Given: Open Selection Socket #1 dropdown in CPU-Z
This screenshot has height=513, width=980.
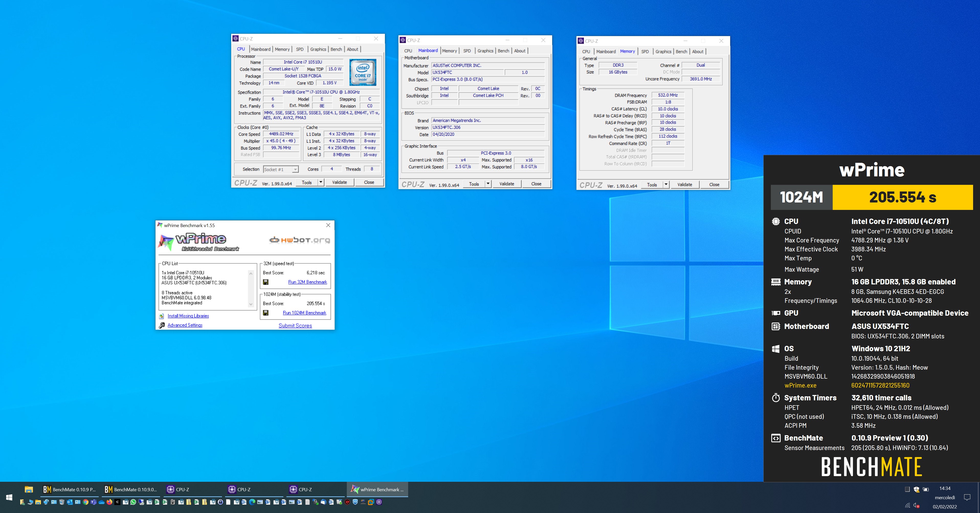Looking at the screenshot, I should coord(295,169).
